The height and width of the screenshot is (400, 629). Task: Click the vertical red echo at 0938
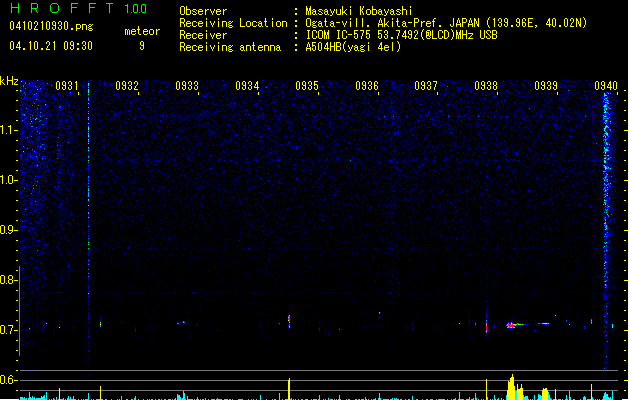click(x=487, y=324)
